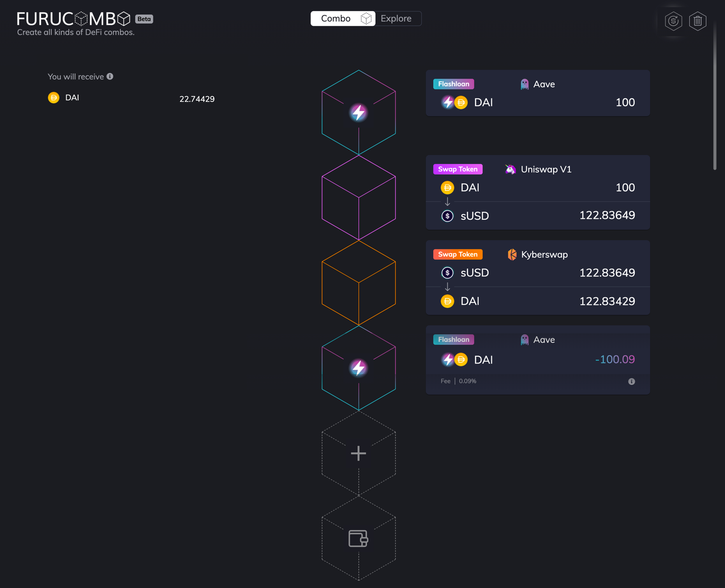Click the info icon beside the 0.09% fee
This screenshot has width=725, height=588.
coord(632,381)
